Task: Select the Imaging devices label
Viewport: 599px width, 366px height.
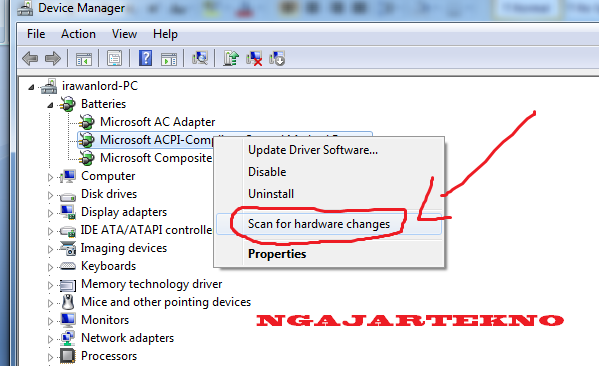Action: tap(124, 248)
